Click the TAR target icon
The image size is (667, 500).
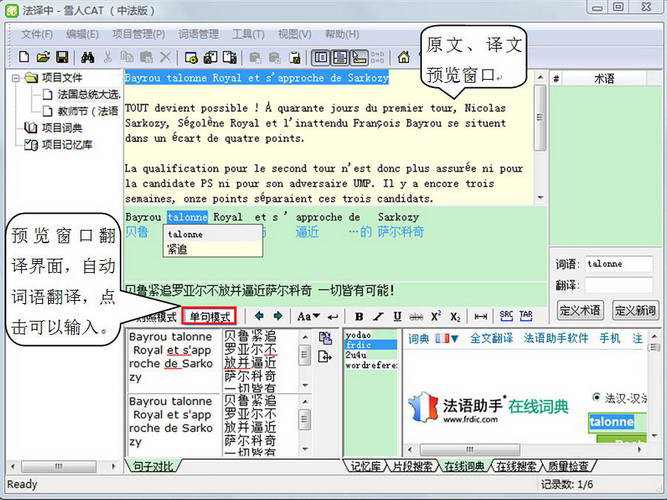(526, 316)
